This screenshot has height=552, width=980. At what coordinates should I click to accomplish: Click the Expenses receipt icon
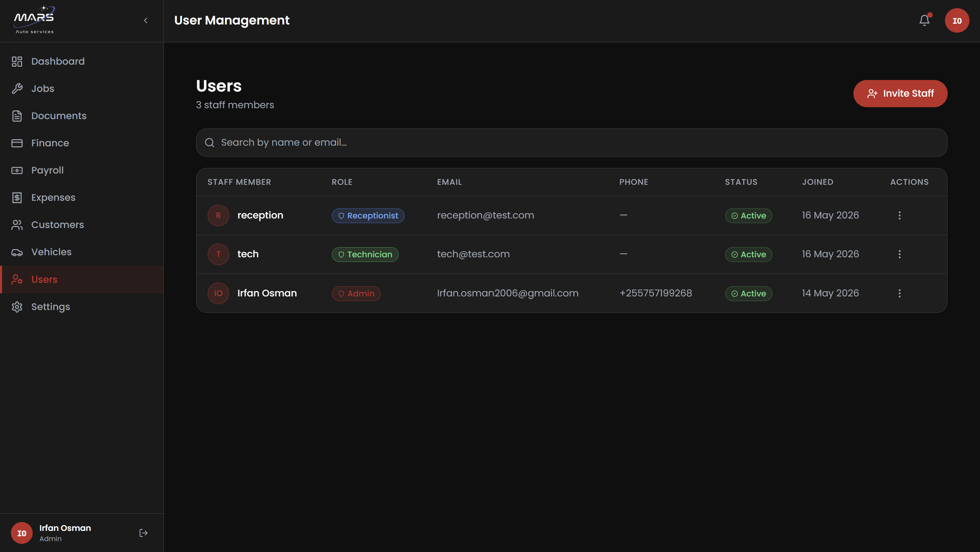[x=17, y=198]
